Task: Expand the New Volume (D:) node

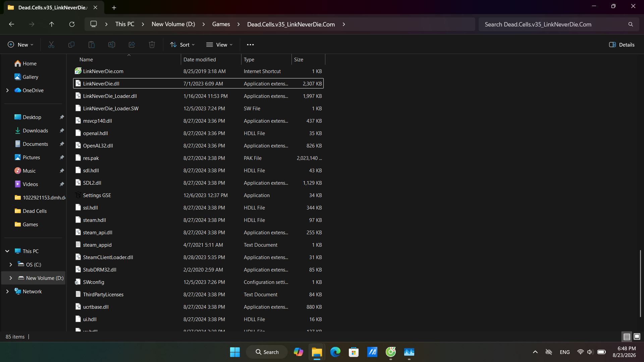Action: (x=11, y=278)
